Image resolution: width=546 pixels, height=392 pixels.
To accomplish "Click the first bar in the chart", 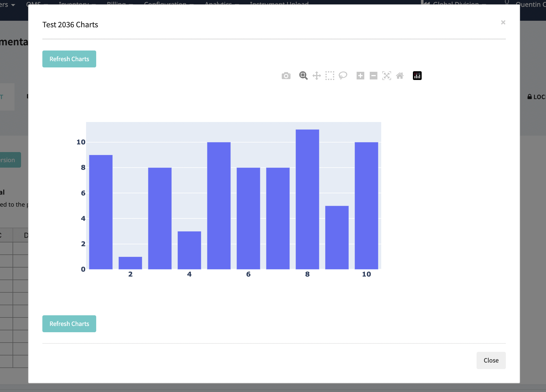I will click(101, 212).
